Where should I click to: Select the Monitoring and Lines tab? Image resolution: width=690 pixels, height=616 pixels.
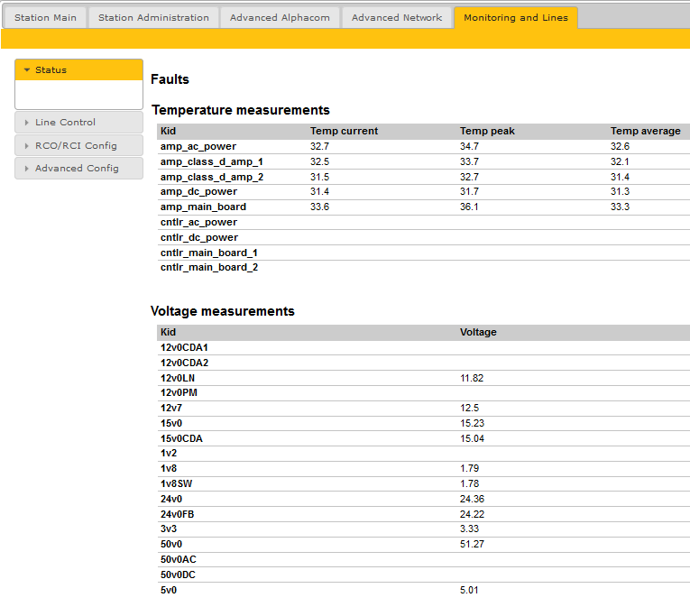coord(515,17)
